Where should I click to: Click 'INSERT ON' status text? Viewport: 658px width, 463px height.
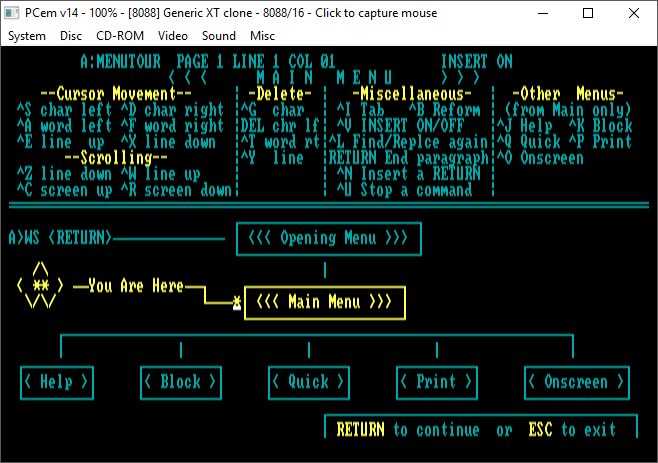[477, 62]
